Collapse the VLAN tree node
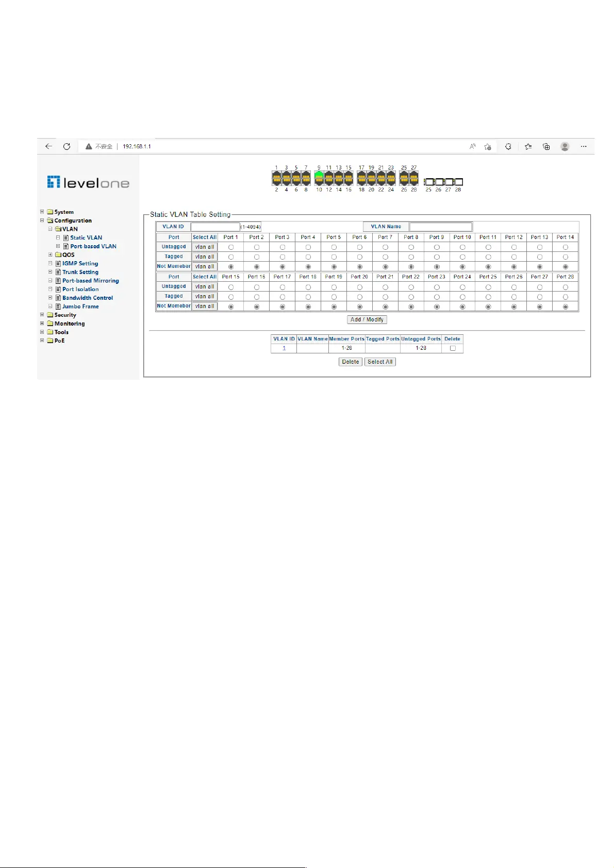 51,229
